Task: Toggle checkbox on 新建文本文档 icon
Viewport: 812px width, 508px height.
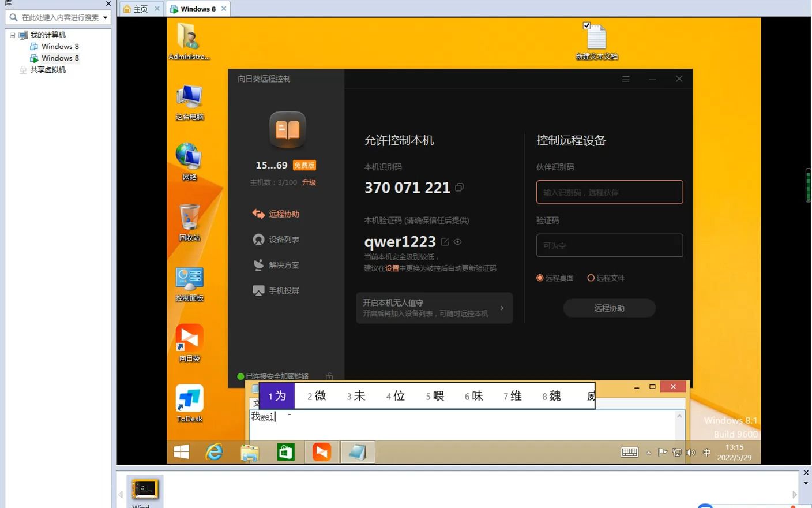Action: 587,25
